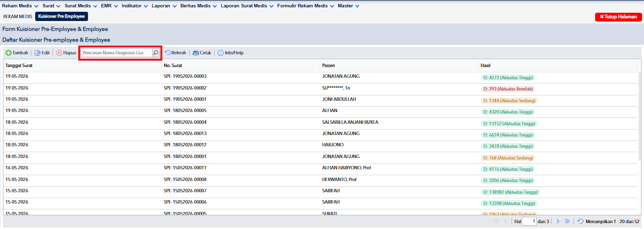The width and height of the screenshot is (644, 229).
Task: Click the green Tambah add icon
Action: click(9, 53)
